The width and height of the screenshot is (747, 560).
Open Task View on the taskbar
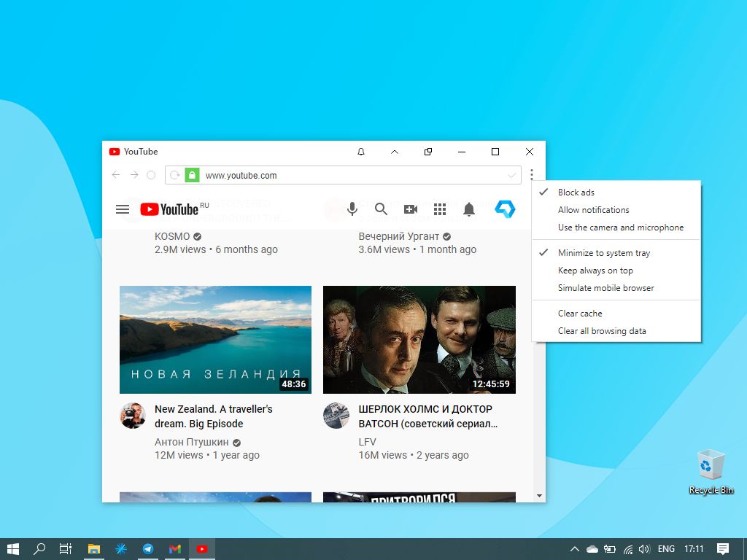pos(66,549)
